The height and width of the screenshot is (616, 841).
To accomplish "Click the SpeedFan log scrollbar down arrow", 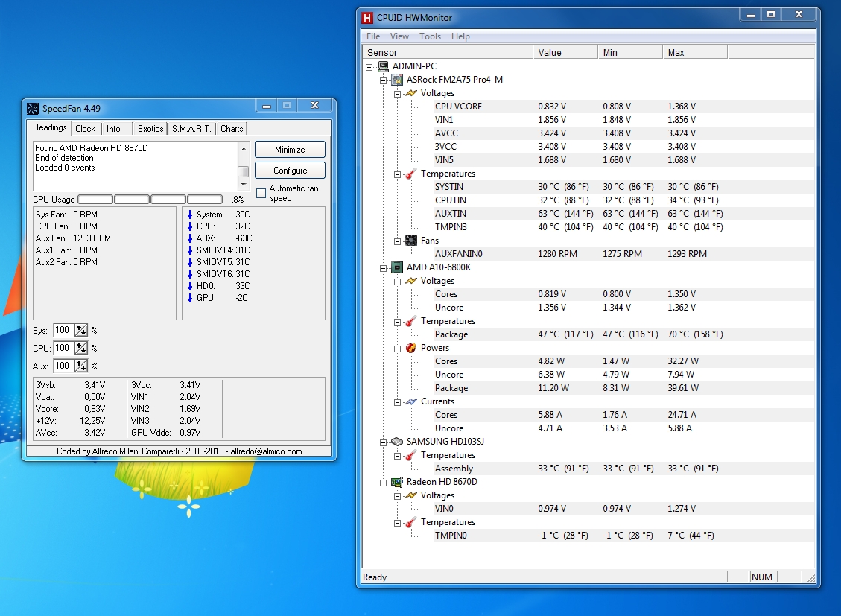I will coord(244,185).
